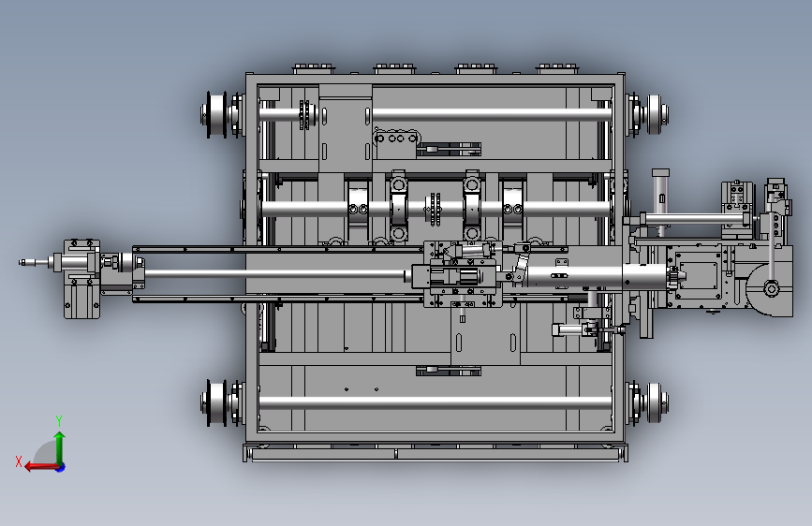Click the red X axis arrow of the triad
812x526 pixels.
pos(40,467)
